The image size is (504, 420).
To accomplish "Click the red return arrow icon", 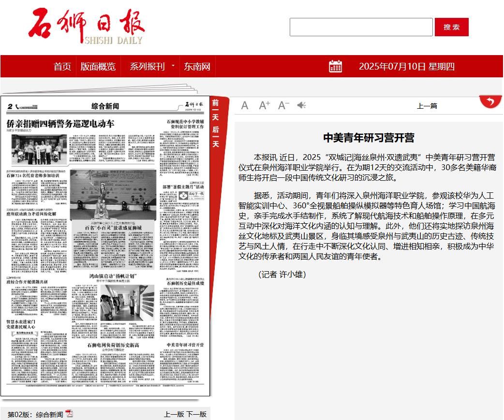I will click(x=490, y=101).
